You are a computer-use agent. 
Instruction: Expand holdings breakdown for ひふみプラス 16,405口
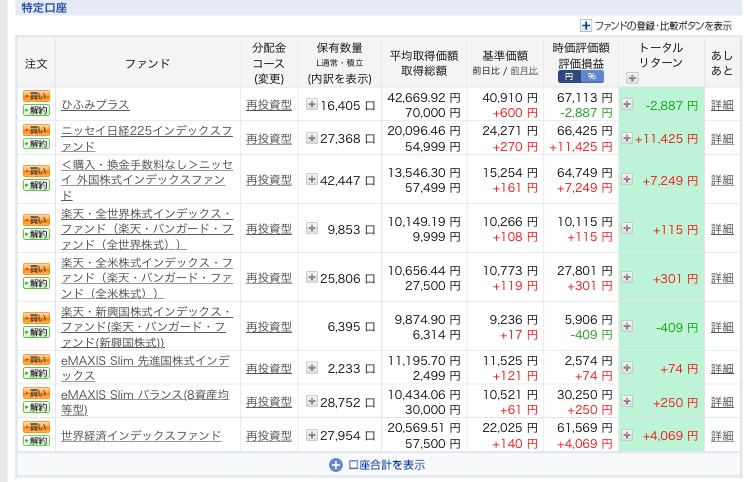tap(312, 104)
